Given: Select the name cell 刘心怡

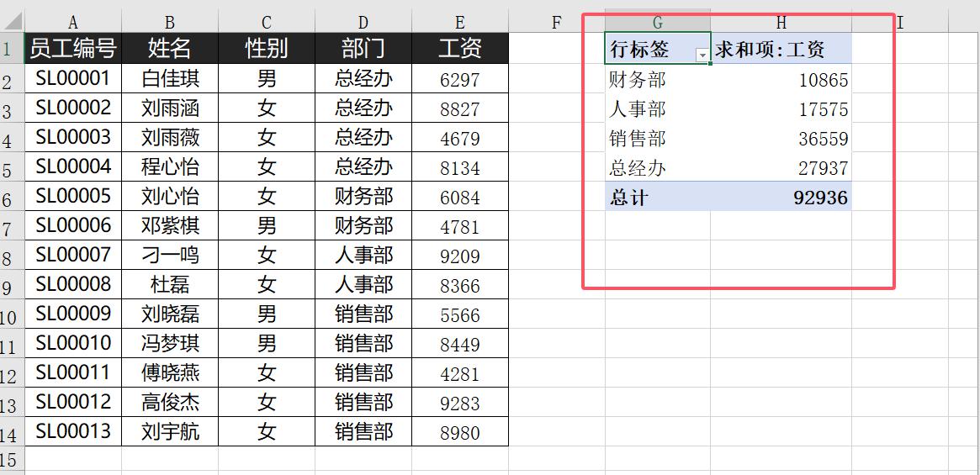Looking at the screenshot, I should [x=169, y=196].
